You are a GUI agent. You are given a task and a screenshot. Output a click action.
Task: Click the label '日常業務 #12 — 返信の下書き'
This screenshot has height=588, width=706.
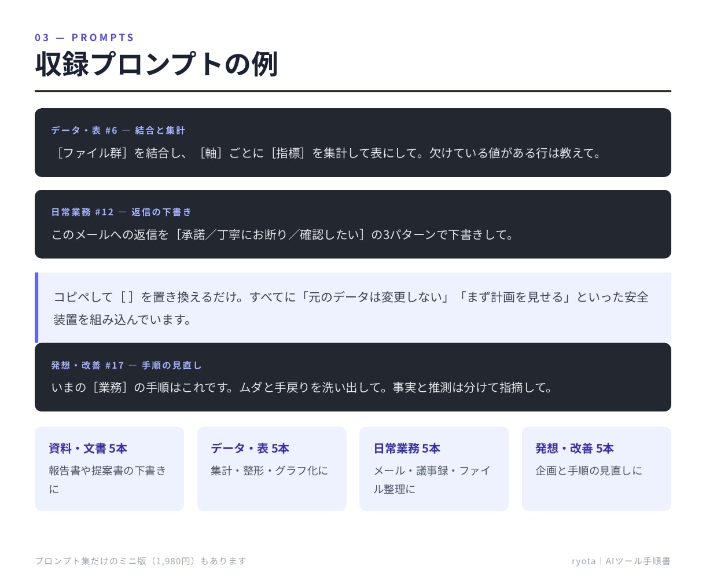[x=122, y=212]
